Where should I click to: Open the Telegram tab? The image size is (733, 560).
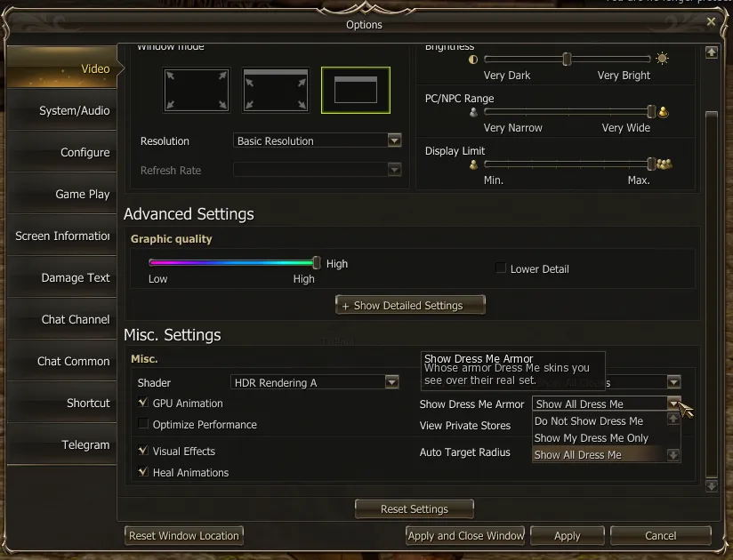tap(61, 444)
